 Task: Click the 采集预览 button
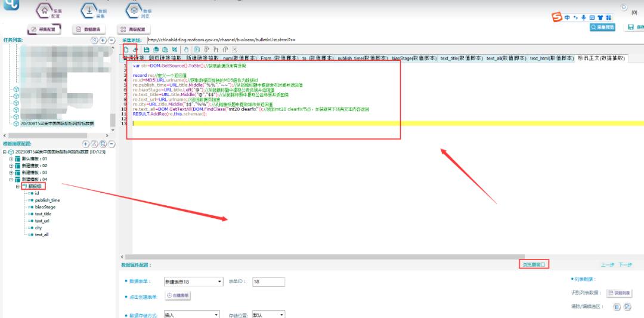(x=602, y=27)
